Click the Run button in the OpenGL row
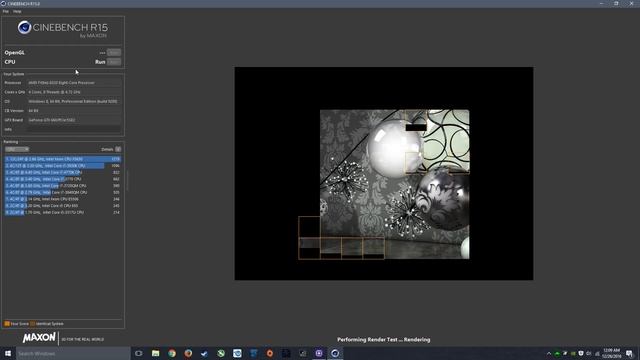 point(114,53)
